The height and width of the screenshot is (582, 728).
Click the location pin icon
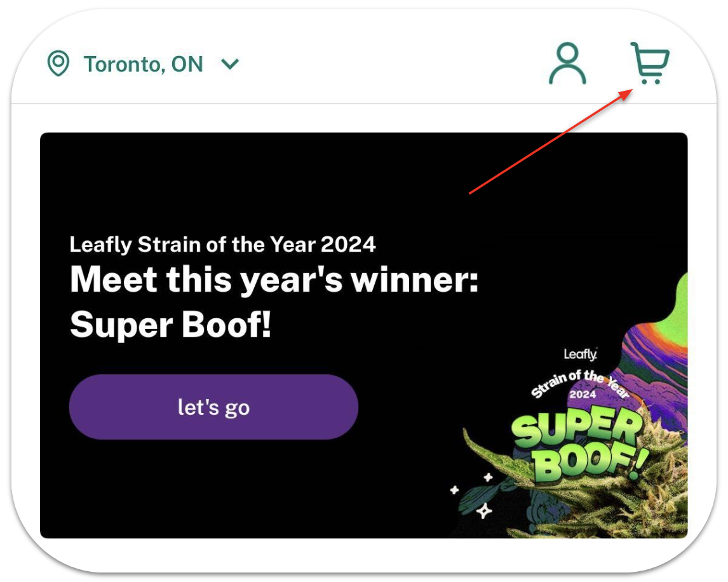58,64
